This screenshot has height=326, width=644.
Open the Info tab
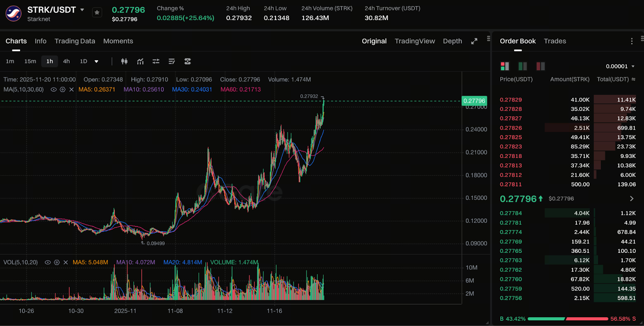click(40, 41)
